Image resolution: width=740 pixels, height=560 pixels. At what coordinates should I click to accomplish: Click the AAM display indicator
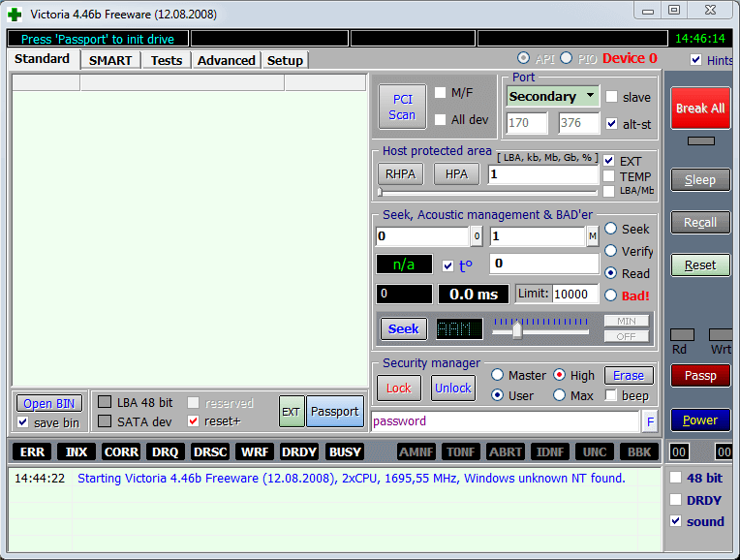pyautogui.click(x=459, y=328)
